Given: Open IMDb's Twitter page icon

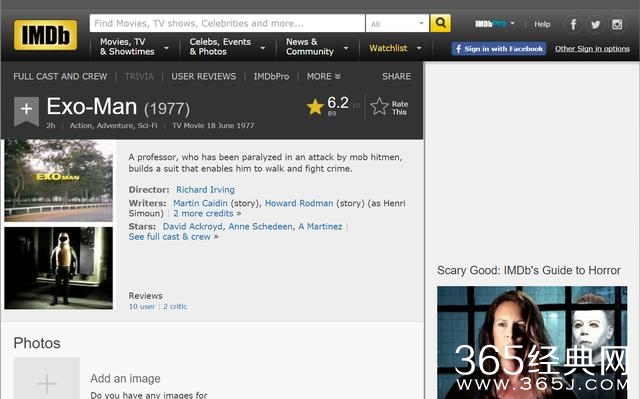Looking at the screenshot, I should click(595, 24).
